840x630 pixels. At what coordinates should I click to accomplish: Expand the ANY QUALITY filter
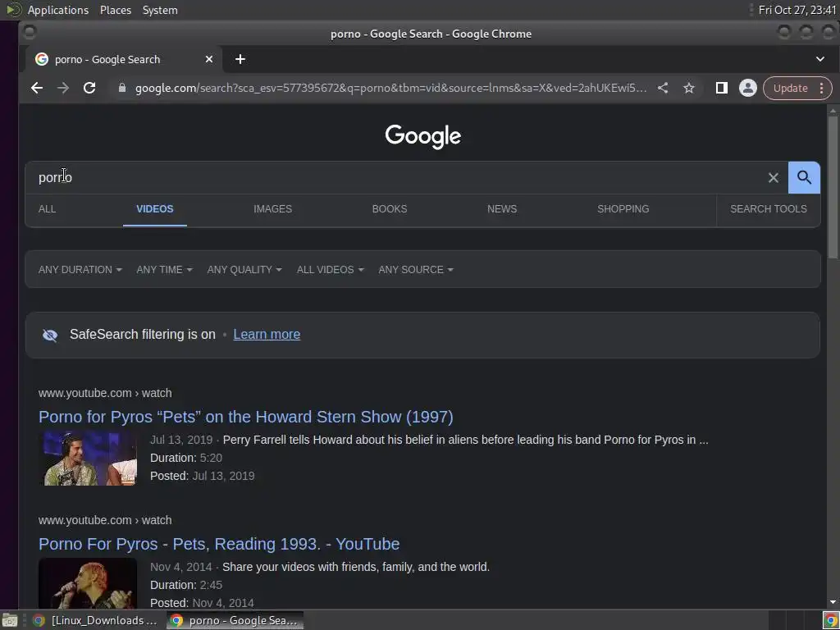244,269
